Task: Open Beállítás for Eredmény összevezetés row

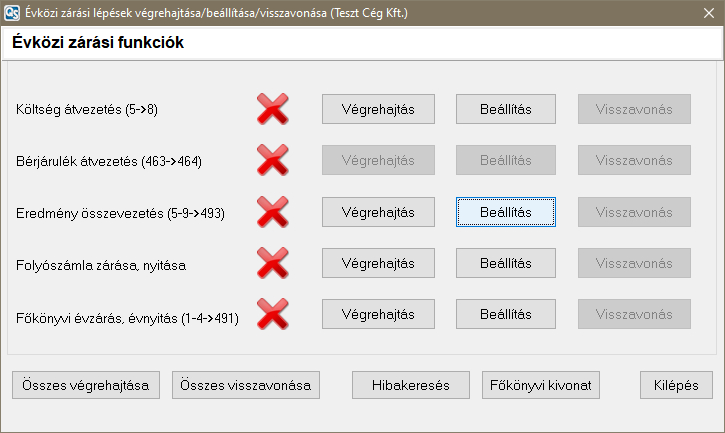Action: pyautogui.click(x=506, y=212)
